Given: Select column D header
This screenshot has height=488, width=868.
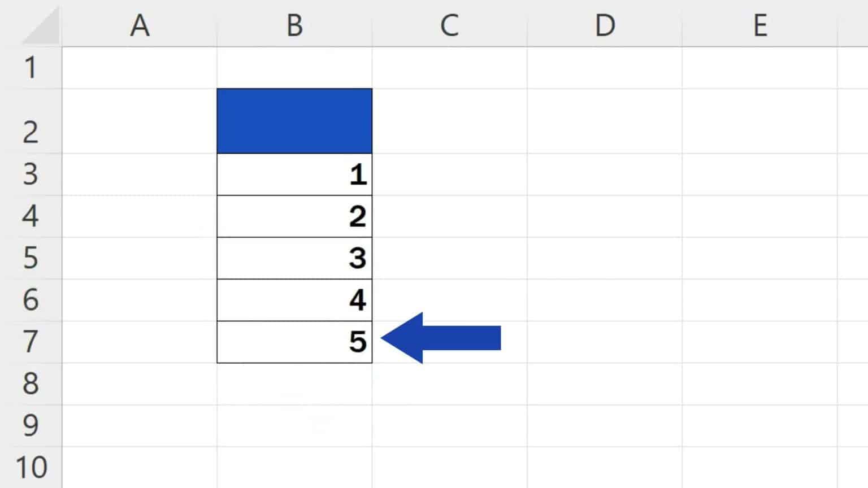Looking at the screenshot, I should coord(605,25).
